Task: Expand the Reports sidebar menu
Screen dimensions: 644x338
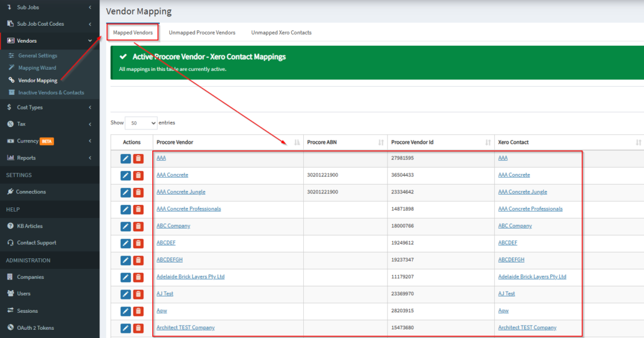Action: tap(50, 158)
